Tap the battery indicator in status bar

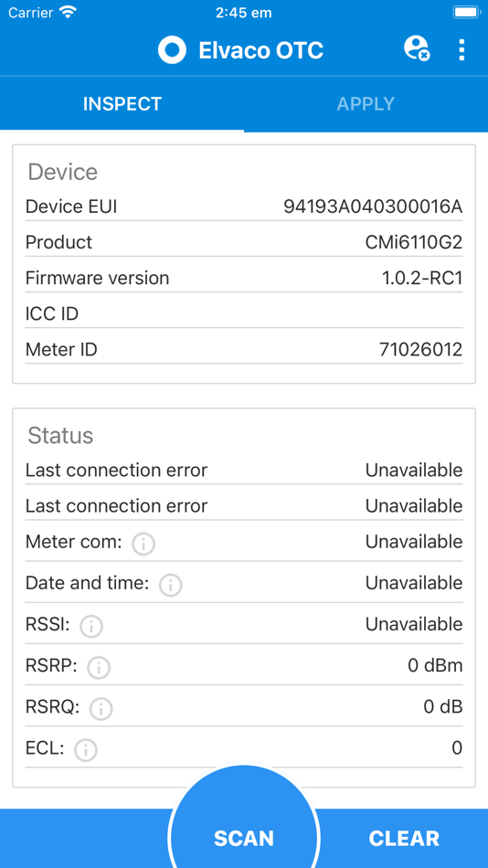[466, 12]
